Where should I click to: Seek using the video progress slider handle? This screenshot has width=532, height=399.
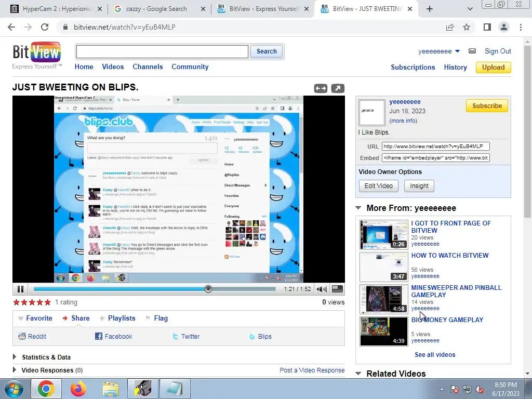coord(208,289)
